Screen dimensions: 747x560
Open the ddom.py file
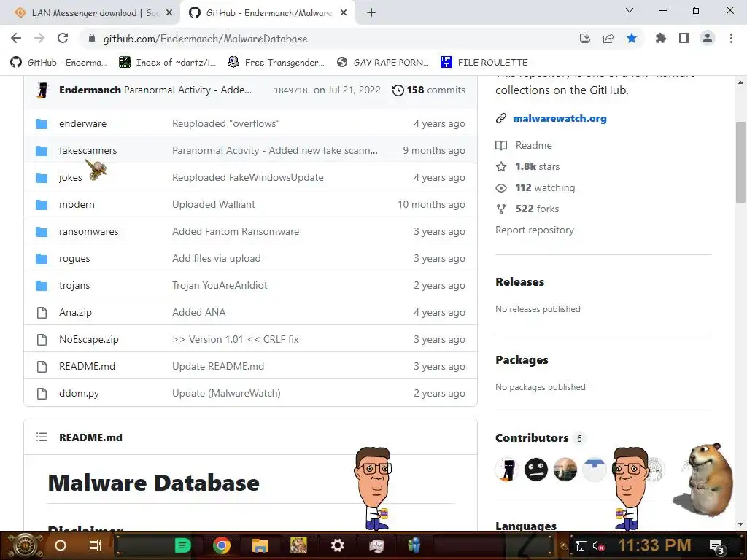(x=79, y=393)
